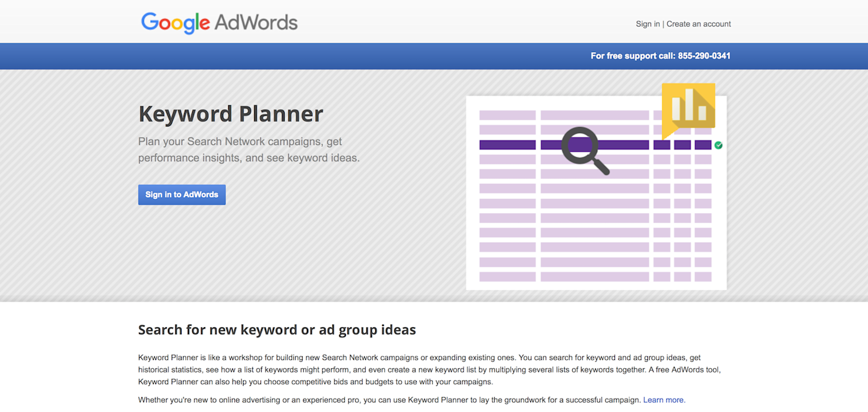Open the Sign in link
This screenshot has width=868, height=412.
[647, 24]
